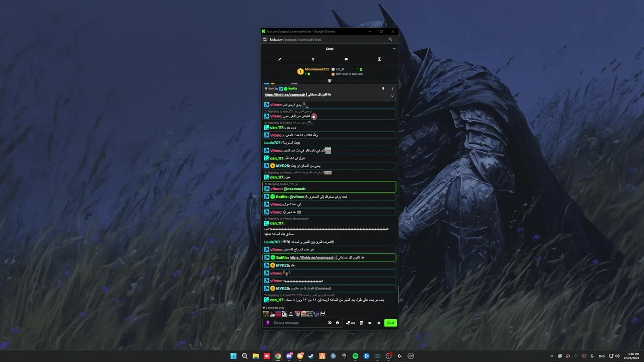This screenshot has width=644, height=362.
Task: Click the 7TV emote icon in message box
Action: 330,323
